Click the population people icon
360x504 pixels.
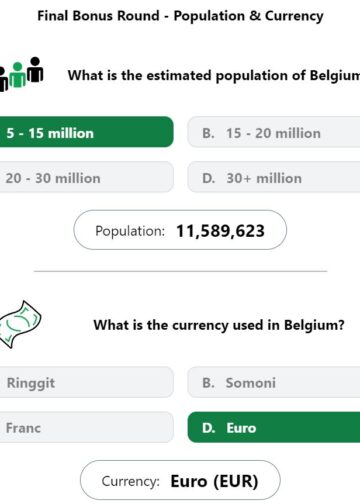pos(21,74)
